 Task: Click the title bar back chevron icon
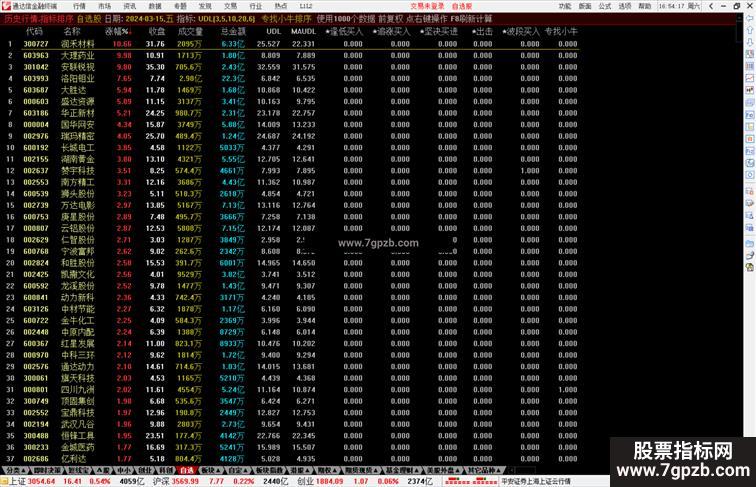point(711,6)
